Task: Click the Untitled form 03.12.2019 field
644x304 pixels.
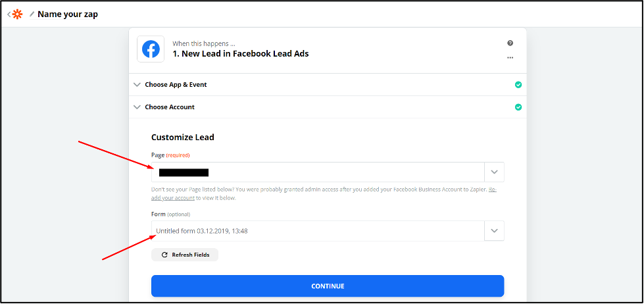Action: coord(318,231)
